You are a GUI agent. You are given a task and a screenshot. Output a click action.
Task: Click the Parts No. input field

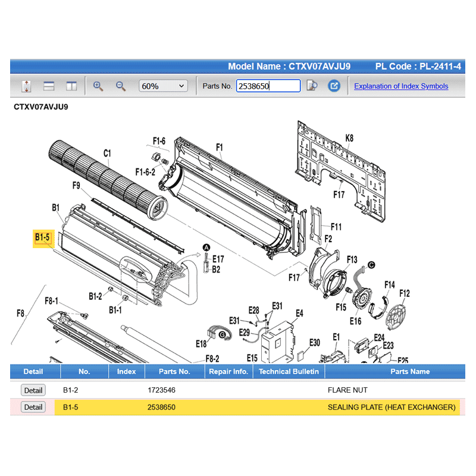(268, 86)
